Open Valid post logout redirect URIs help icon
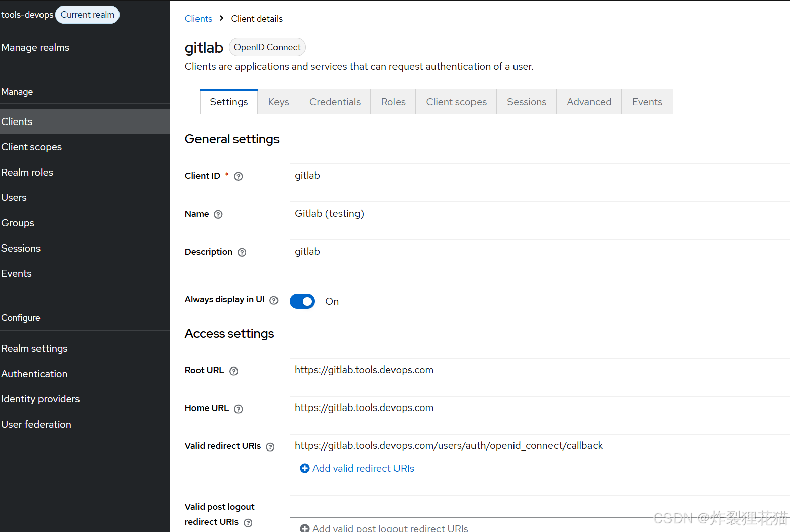The image size is (790, 532). coord(248,523)
